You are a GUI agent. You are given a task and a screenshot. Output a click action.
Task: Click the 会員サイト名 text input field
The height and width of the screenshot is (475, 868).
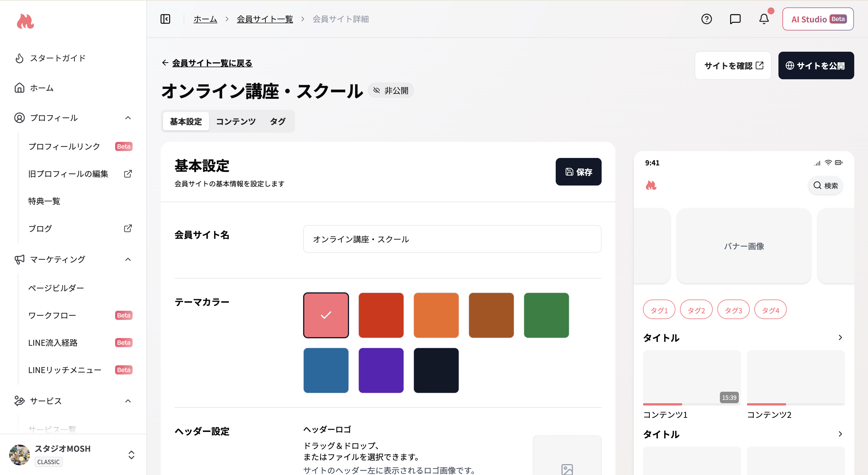pyautogui.click(x=452, y=239)
